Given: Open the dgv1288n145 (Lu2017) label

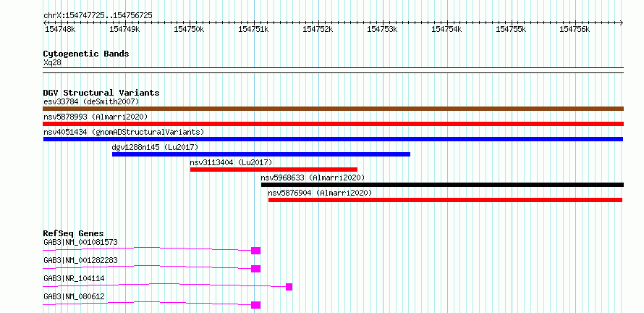Looking at the screenshot, I should [x=155, y=147].
